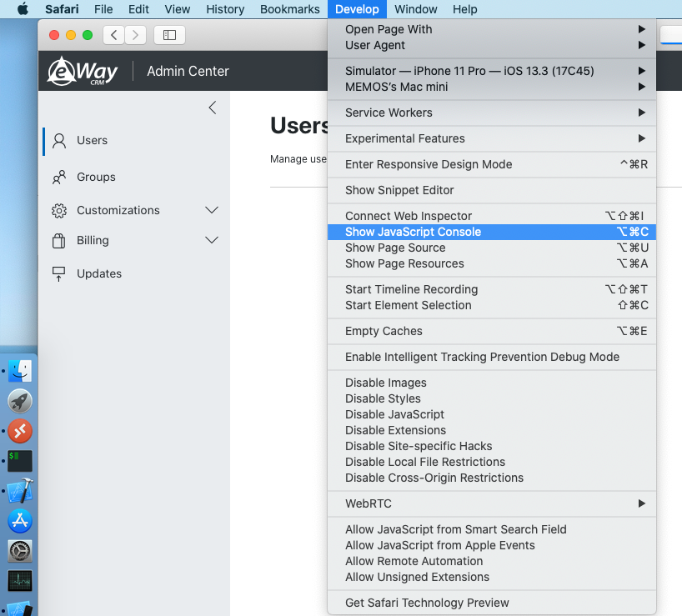Toggle Allow JavaScript from Smart Search Field
The width and height of the screenshot is (682, 616).
click(492, 529)
